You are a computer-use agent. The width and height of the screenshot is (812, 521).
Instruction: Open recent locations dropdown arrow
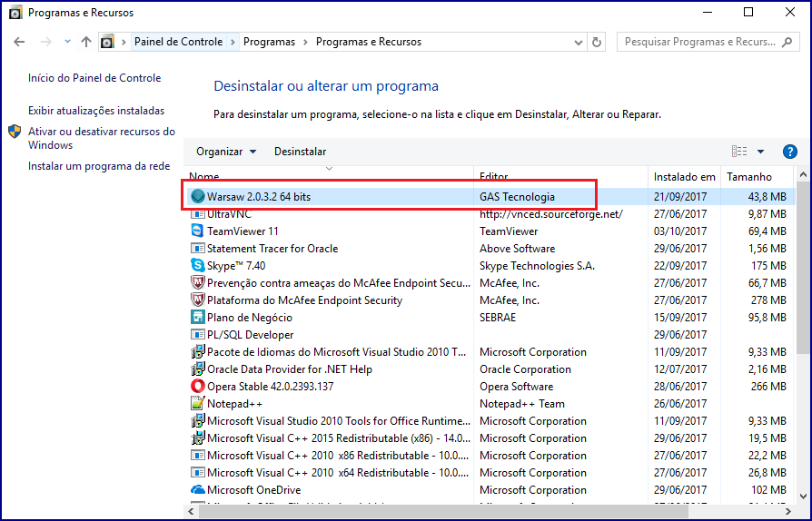point(67,42)
